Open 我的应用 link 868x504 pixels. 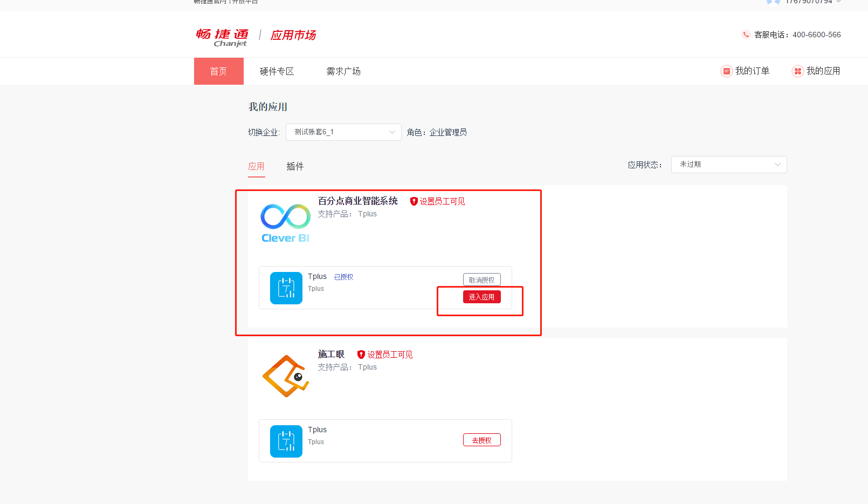pyautogui.click(x=823, y=71)
